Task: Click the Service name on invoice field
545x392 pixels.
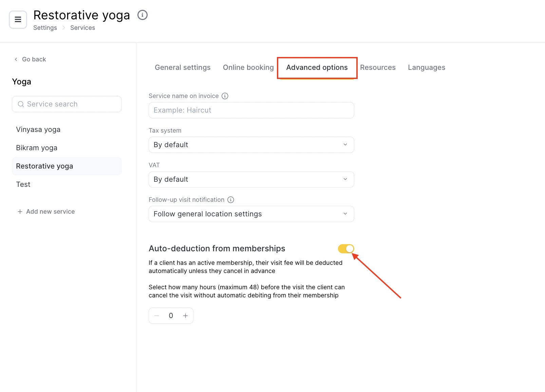Action: [x=251, y=110]
